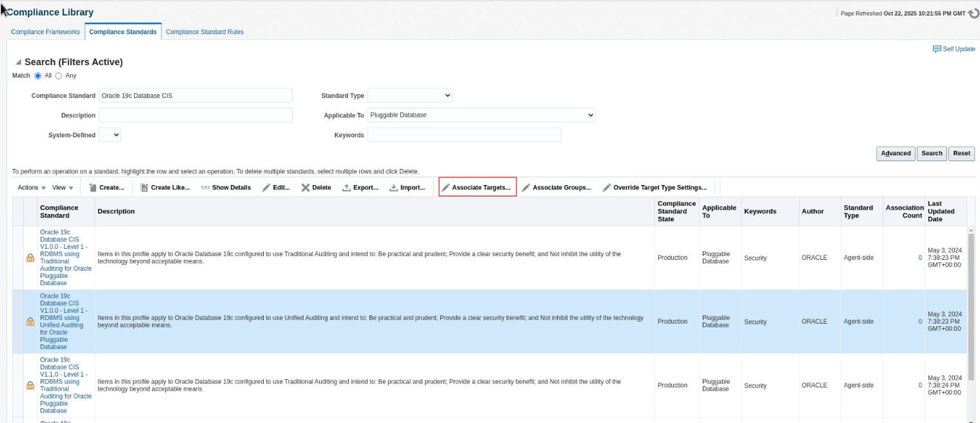Click the Reset button

point(961,153)
